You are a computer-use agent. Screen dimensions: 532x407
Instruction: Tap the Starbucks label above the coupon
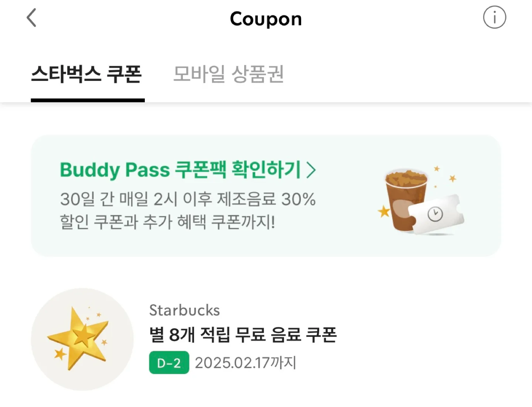click(x=184, y=310)
